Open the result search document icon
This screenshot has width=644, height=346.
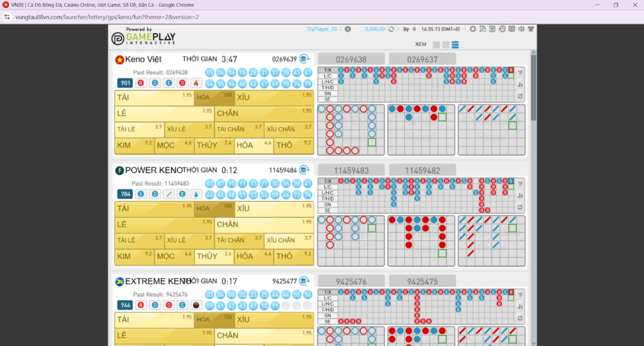click(x=482, y=29)
